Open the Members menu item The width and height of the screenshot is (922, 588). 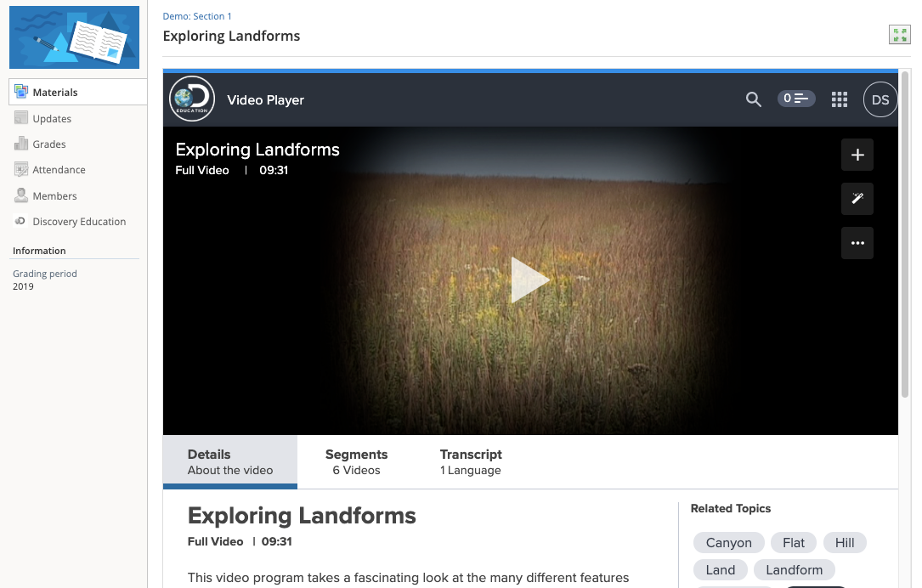point(54,195)
